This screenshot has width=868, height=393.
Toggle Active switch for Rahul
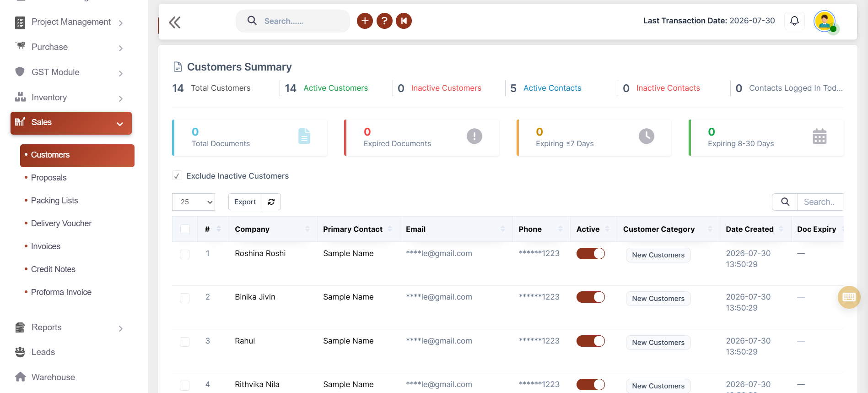pos(591,341)
